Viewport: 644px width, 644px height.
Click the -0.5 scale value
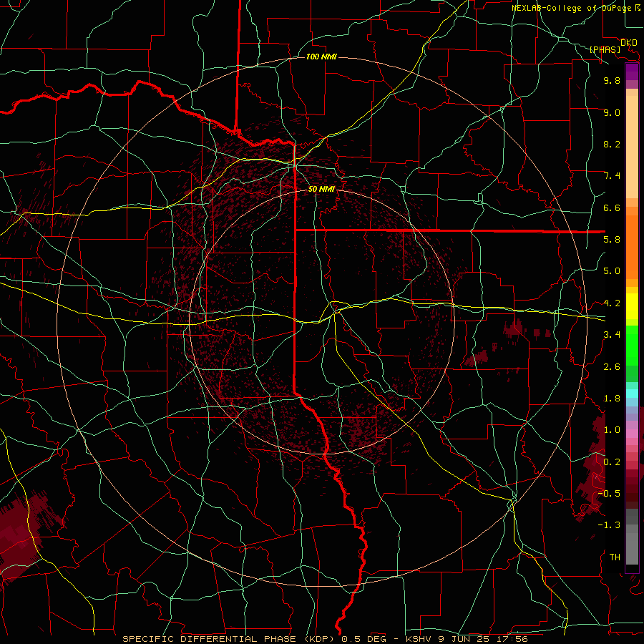point(608,493)
